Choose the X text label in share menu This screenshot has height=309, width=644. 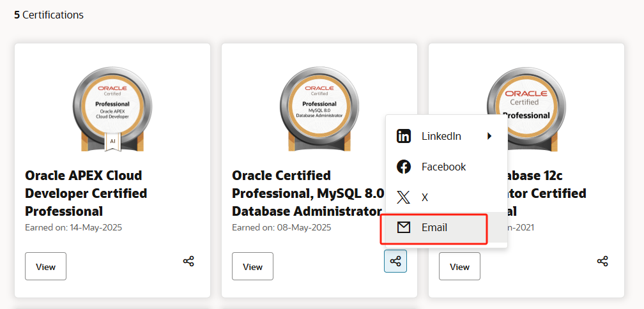tap(425, 197)
